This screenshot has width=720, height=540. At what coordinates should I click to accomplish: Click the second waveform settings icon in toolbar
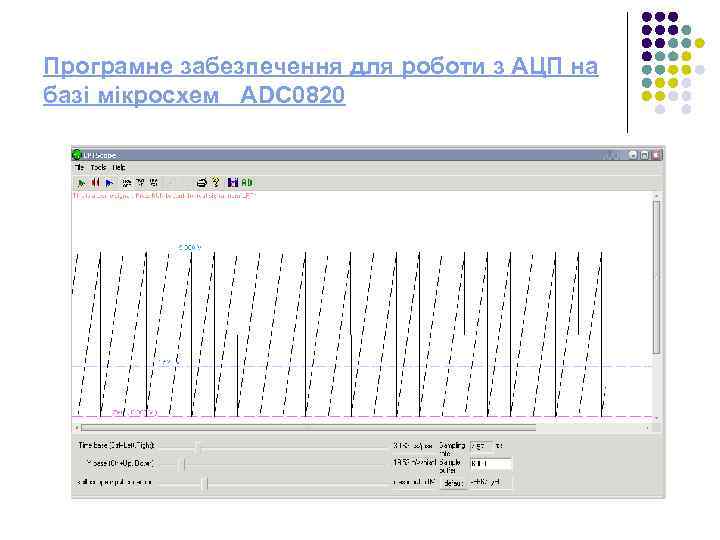[140, 183]
